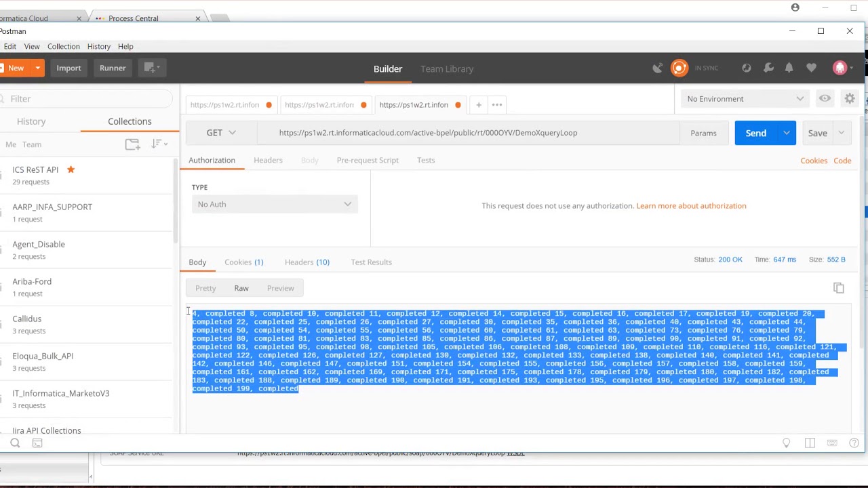Open the keyboard shortcuts icon
868x488 pixels.
(832, 443)
